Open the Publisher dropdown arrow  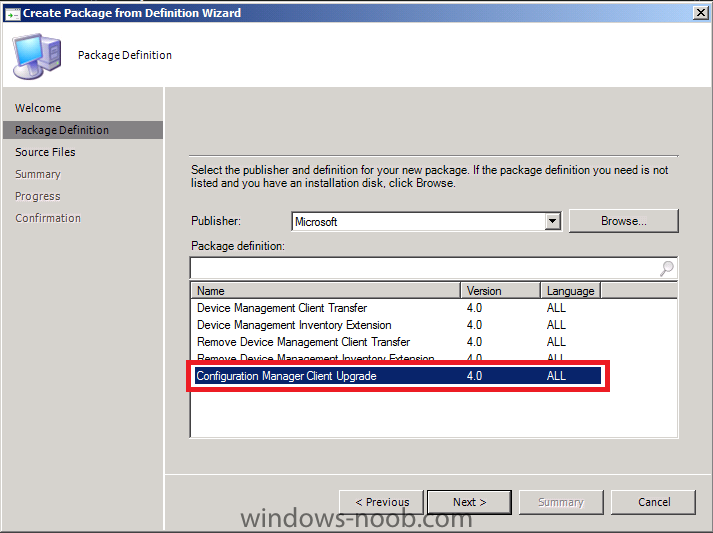(x=552, y=221)
